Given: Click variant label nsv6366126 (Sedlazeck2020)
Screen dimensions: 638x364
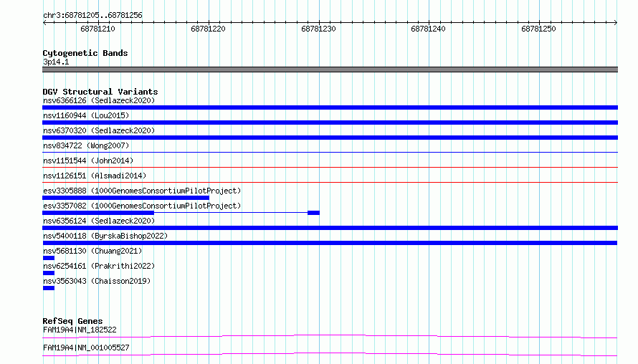Looking at the screenshot, I should [x=99, y=100].
